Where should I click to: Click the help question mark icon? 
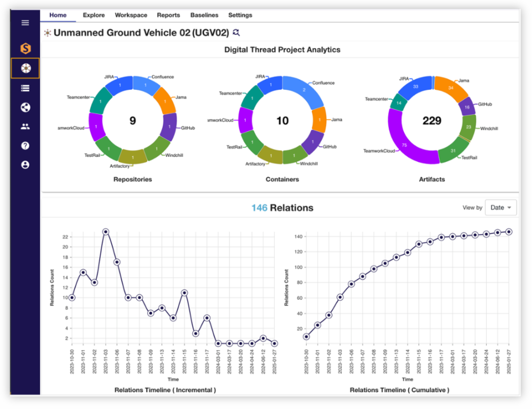[25, 146]
